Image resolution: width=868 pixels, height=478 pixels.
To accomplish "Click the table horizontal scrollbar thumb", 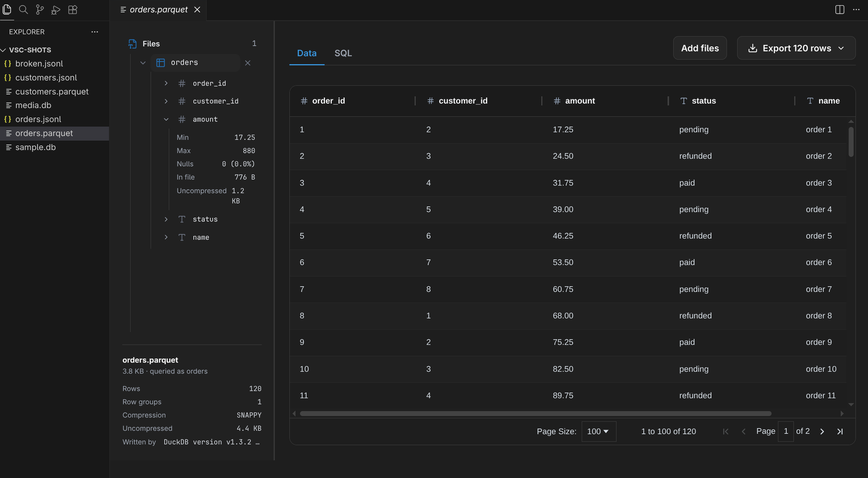I will tap(535, 413).
